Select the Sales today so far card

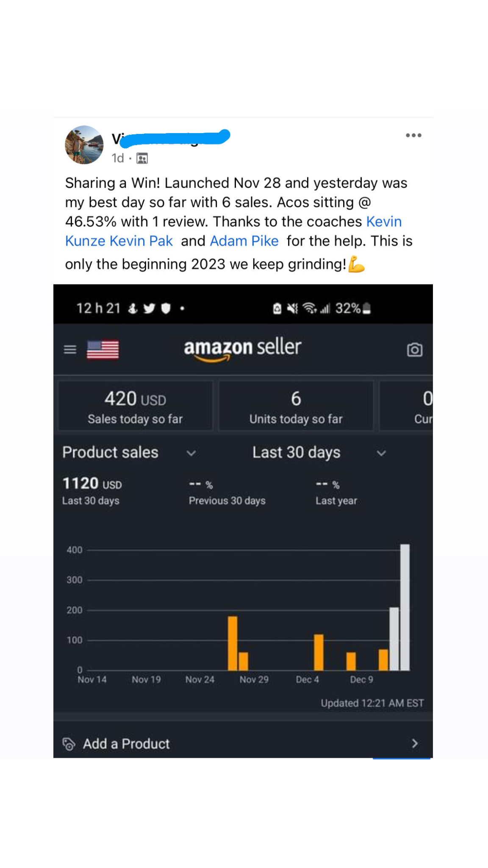[135, 406]
